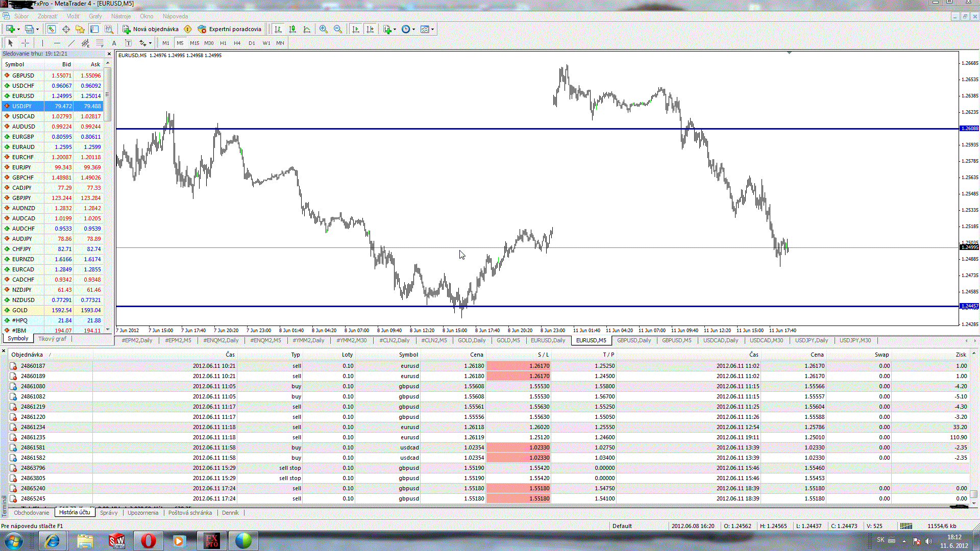This screenshot has height=551, width=980.
Task: Expand the new chart dropdown arrow
Action: 19,29
